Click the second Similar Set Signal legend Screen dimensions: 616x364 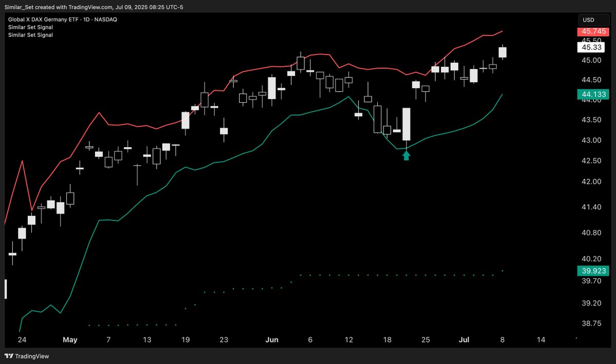31,35
